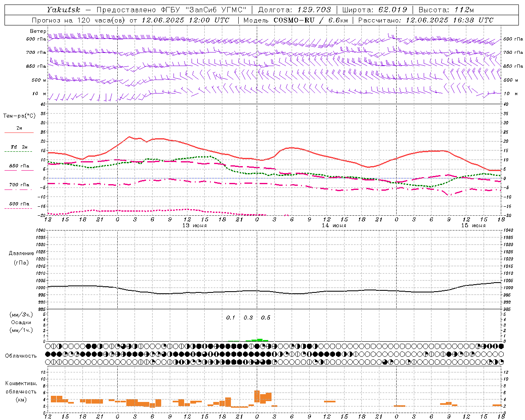Click the Давление pressure panel title
Image resolution: width=525 pixels, height=420 pixels.
point(21,253)
